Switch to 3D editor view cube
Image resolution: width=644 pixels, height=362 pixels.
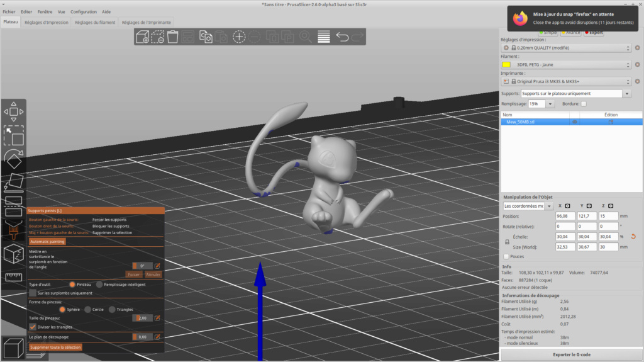[14, 348]
